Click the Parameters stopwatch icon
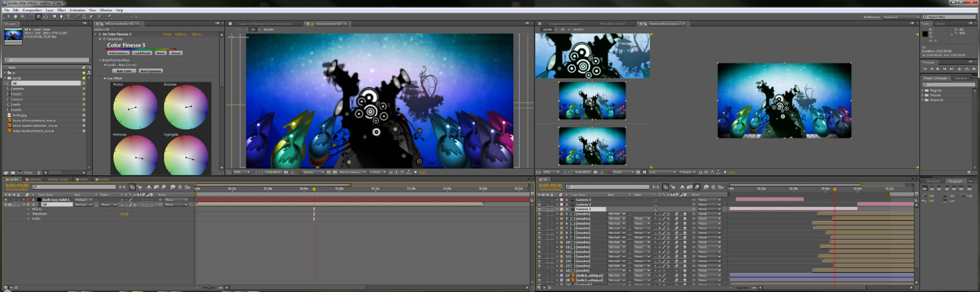This screenshot has width=980, height=292. point(104,39)
